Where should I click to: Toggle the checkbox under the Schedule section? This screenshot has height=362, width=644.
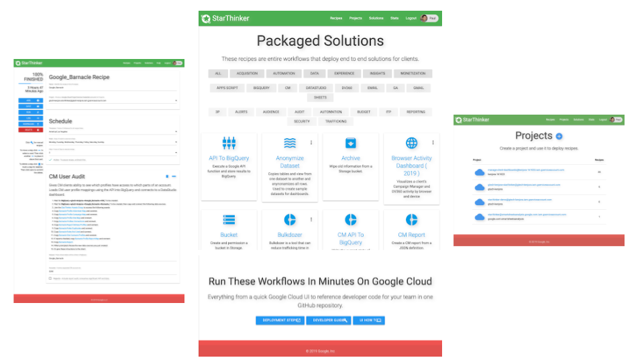pyautogui.click(x=50, y=160)
